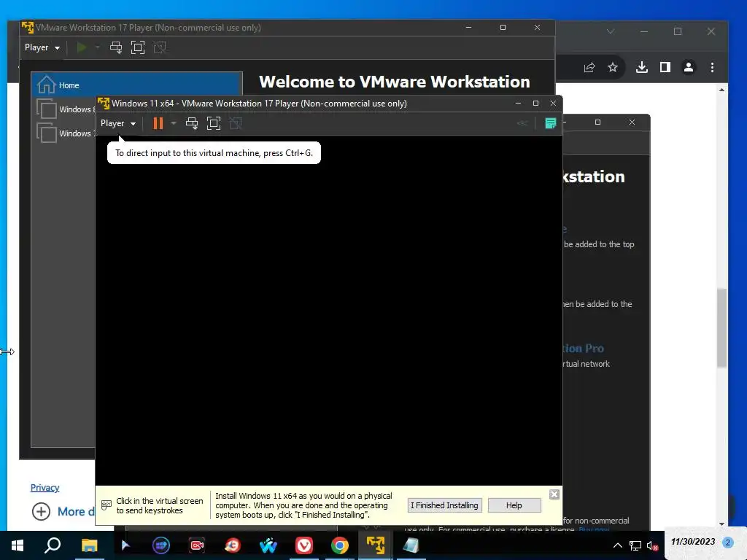The image size is (747, 560).
Task: Open the blue W app on taskbar
Action: coord(268,545)
